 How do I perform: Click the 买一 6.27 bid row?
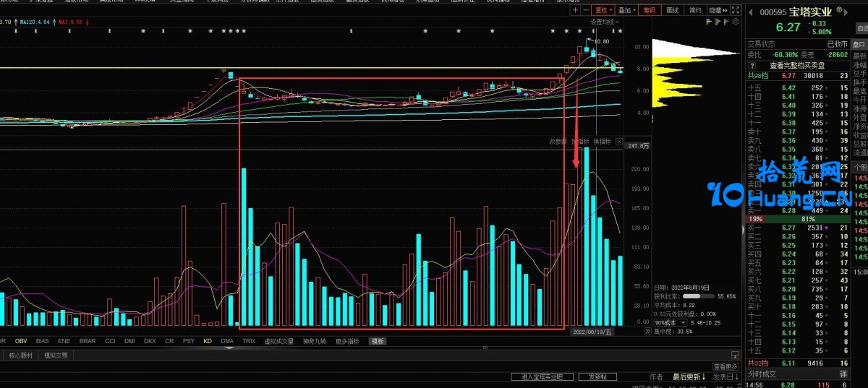pos(798,228)
